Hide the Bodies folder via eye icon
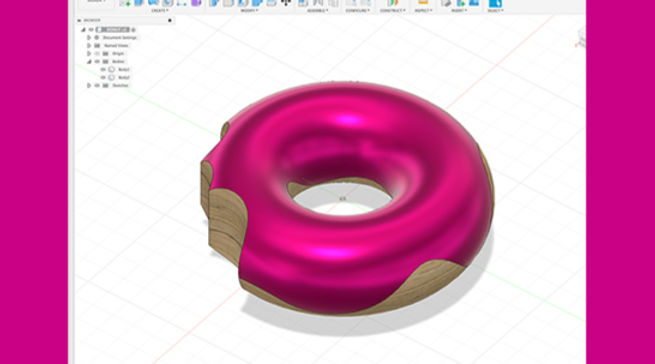The width and height of the screenshot is (655, 364). tap(97, 61)
